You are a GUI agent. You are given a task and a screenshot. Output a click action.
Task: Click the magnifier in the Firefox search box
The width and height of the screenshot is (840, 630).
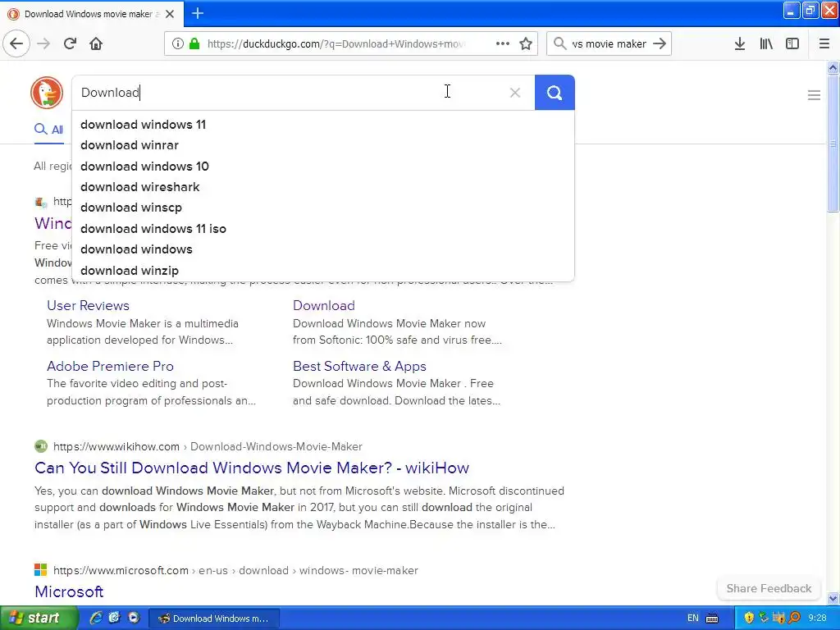coord(559,43)
